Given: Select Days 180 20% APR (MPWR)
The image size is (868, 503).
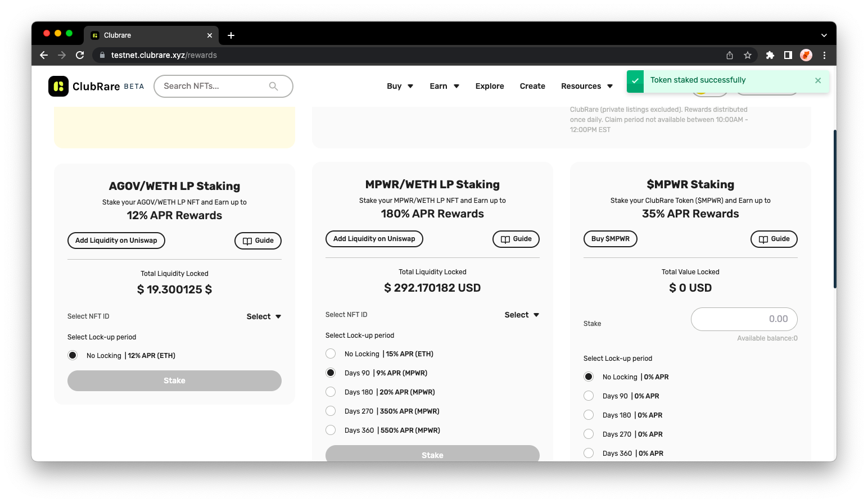Looking at the screenshot, I should click(331, 392).
